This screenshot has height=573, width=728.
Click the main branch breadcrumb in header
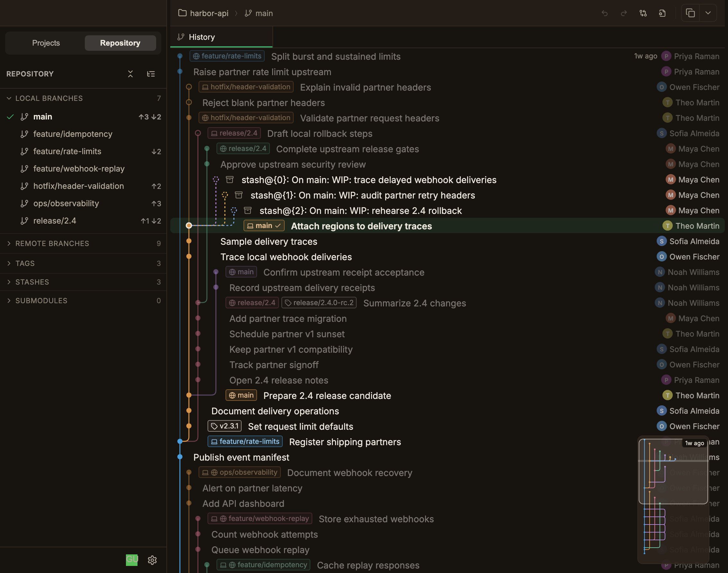click(259, 13)
